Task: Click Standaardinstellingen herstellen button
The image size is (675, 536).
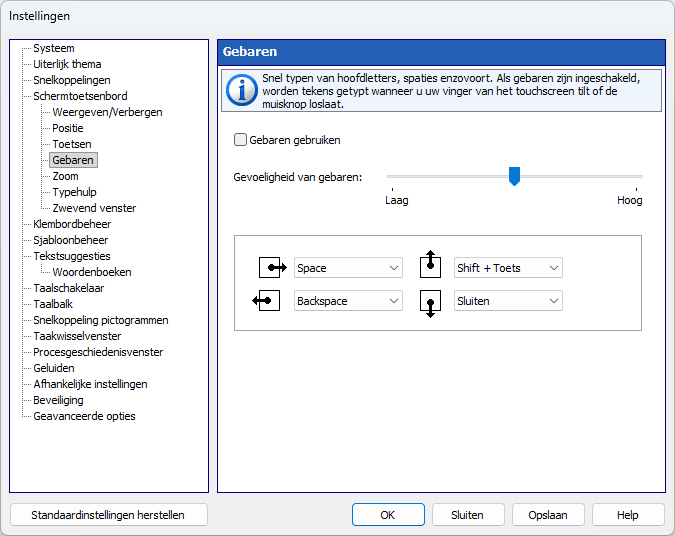Action: tap(108, 515)
